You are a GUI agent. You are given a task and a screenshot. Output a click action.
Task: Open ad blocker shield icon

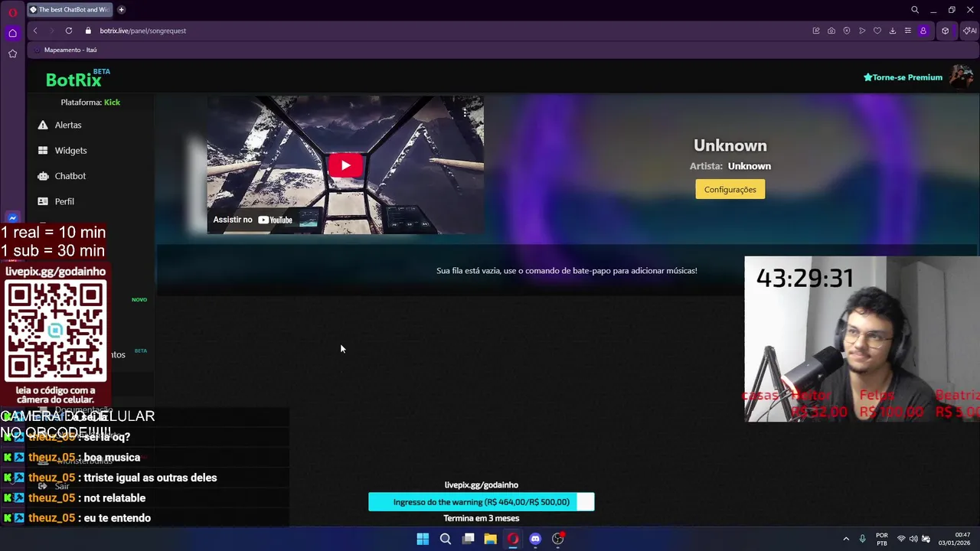click(x=847, y=31)
